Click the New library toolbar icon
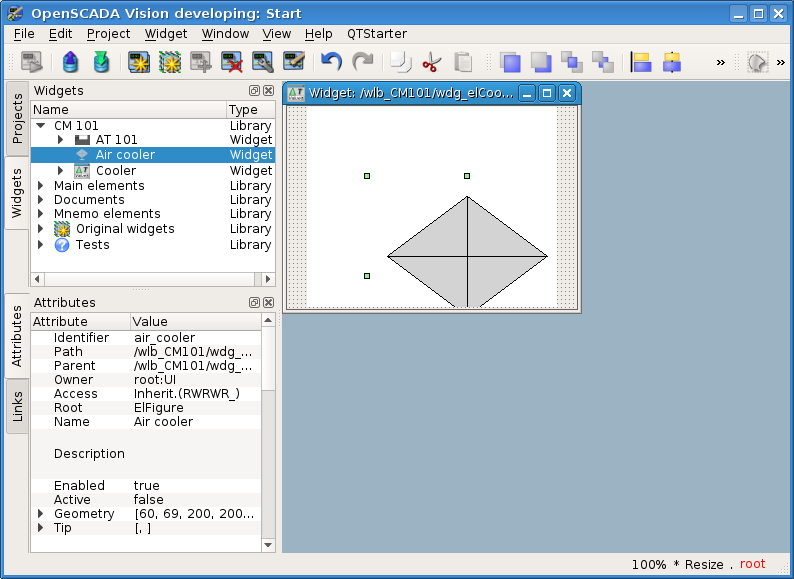 170,62
